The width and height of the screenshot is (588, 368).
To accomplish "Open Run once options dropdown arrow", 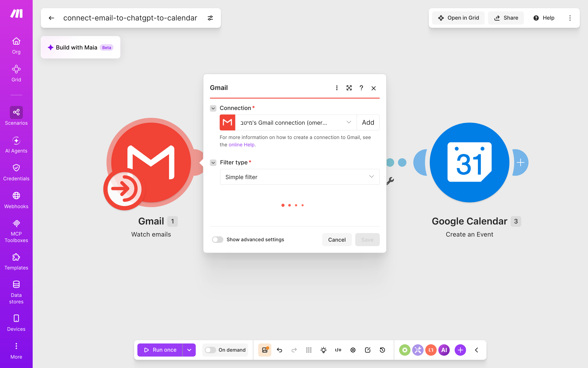I will [189, 350].
